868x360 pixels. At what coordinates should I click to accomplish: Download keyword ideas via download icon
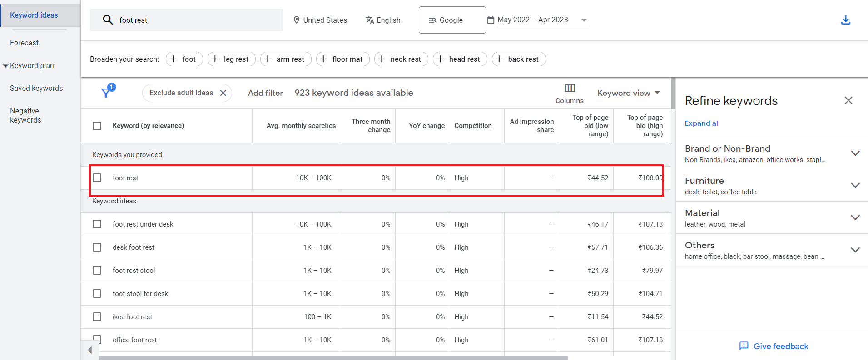[x=845, y=20]
